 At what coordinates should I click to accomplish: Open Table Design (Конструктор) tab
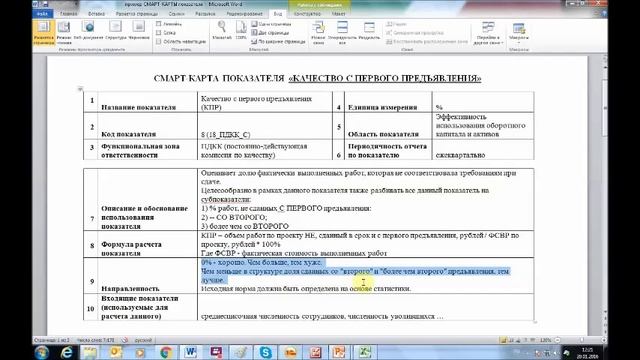307,14
